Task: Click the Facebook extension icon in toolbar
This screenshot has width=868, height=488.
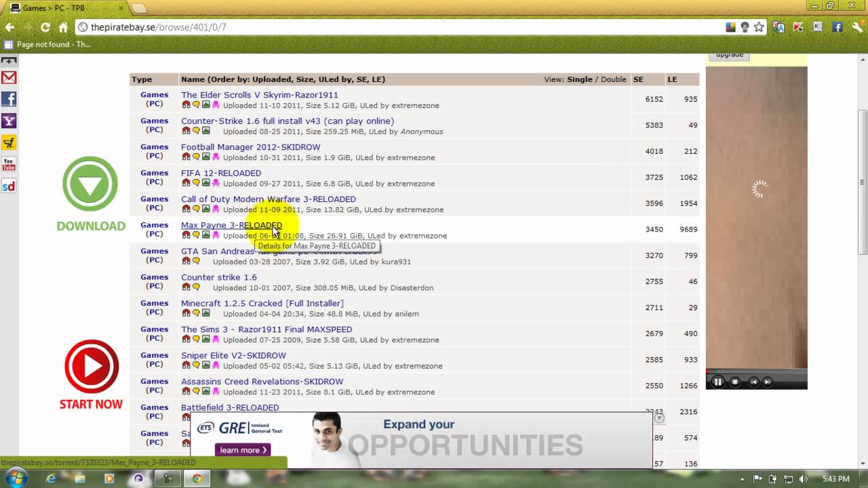Action: tap(837, 27)
